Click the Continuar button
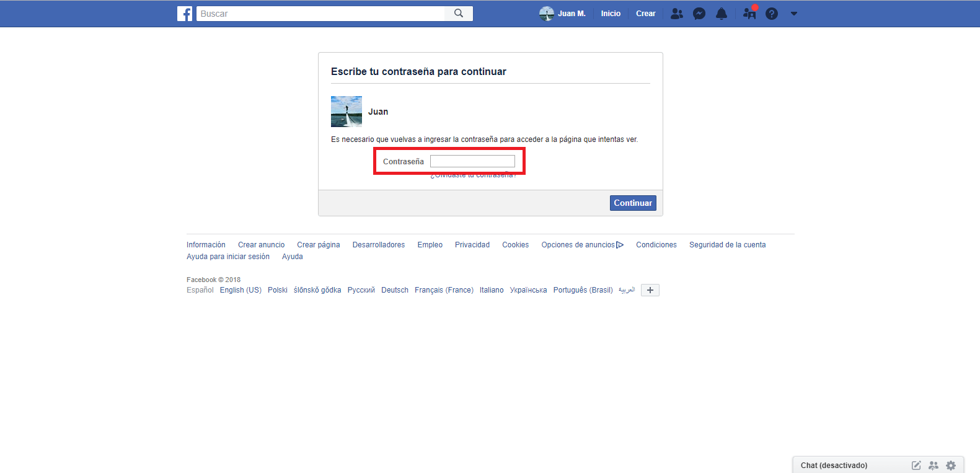The image size is (980, 473). (633, 203)
